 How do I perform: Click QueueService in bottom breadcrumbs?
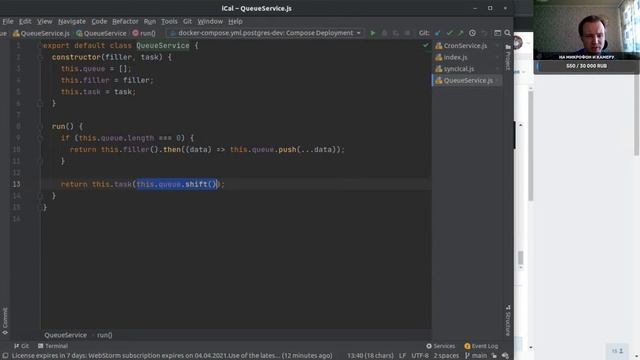[x=65, y=335]
